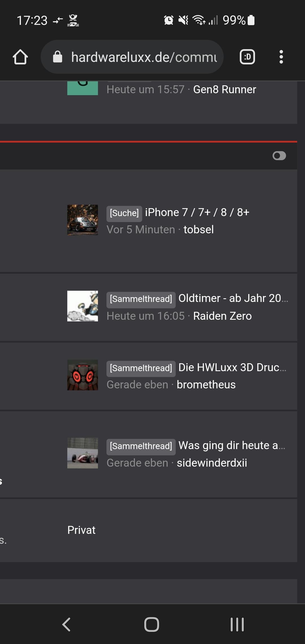Open the iPhone 7 / 7+ / 8 / 8+ thread

(x=197, y=212)
